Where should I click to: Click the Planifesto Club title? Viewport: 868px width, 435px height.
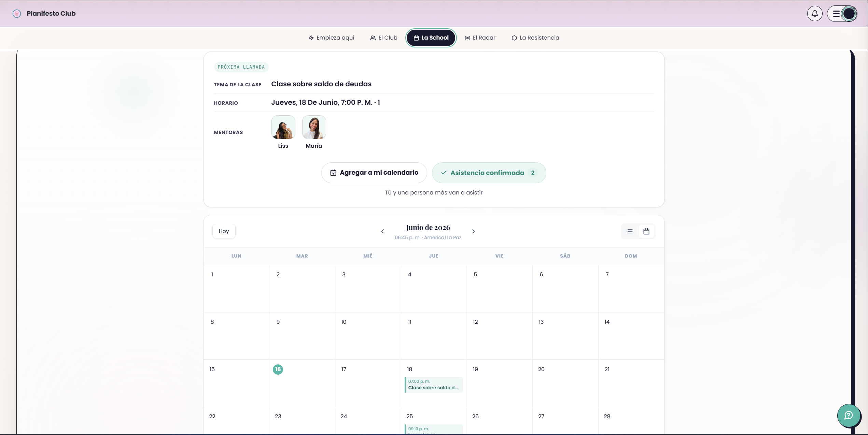pos(51,14)
